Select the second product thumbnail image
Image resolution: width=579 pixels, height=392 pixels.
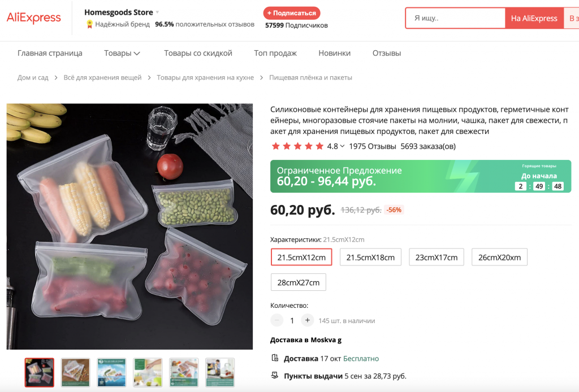(x=75, y=372)
